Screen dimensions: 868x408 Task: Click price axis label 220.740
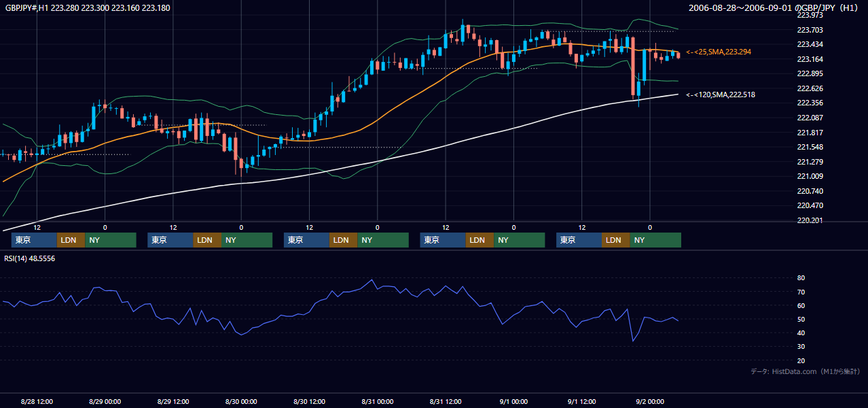click(809, 191)
